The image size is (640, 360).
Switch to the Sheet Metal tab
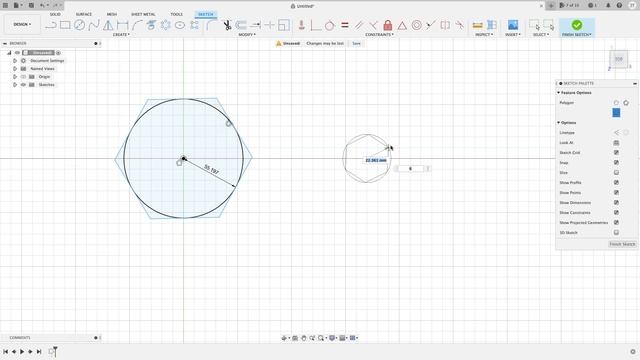coord(143,14)
